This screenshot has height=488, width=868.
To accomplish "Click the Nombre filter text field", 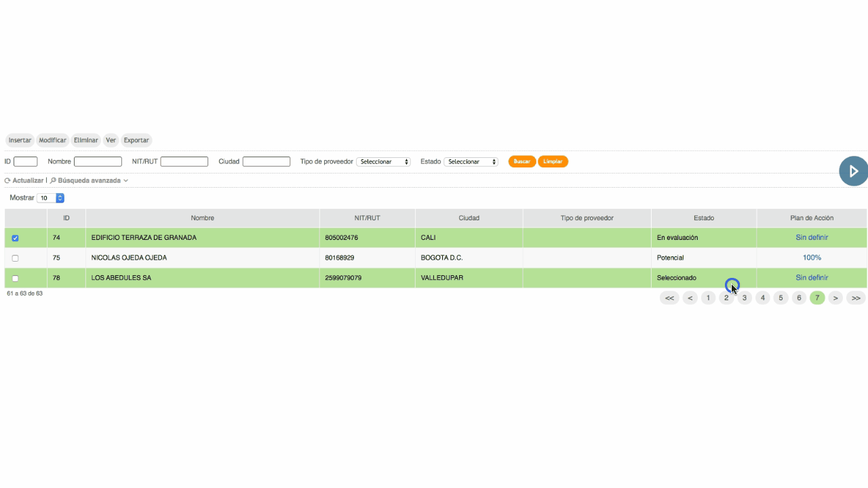I will [98, 162].
